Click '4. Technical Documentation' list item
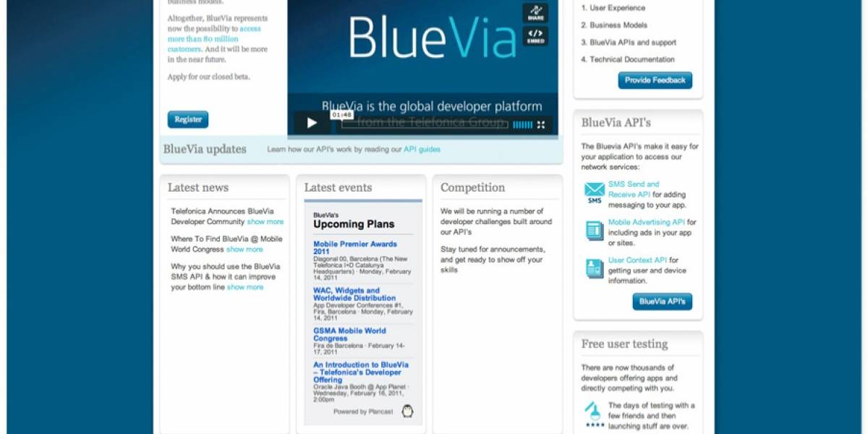This screenshot has width=868, height=434. pos(628,60)
